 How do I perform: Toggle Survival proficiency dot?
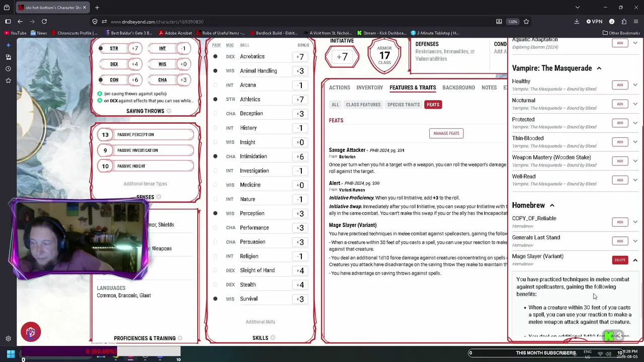(x=215, y=299)
